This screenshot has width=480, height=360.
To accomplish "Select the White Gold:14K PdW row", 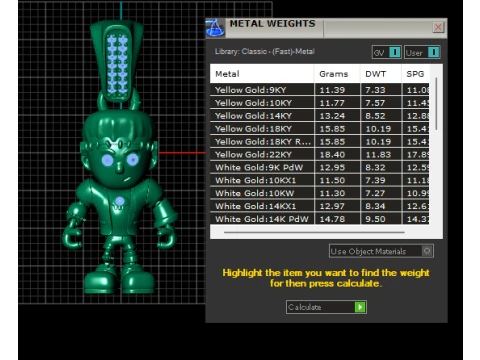I will coord(319,219).
